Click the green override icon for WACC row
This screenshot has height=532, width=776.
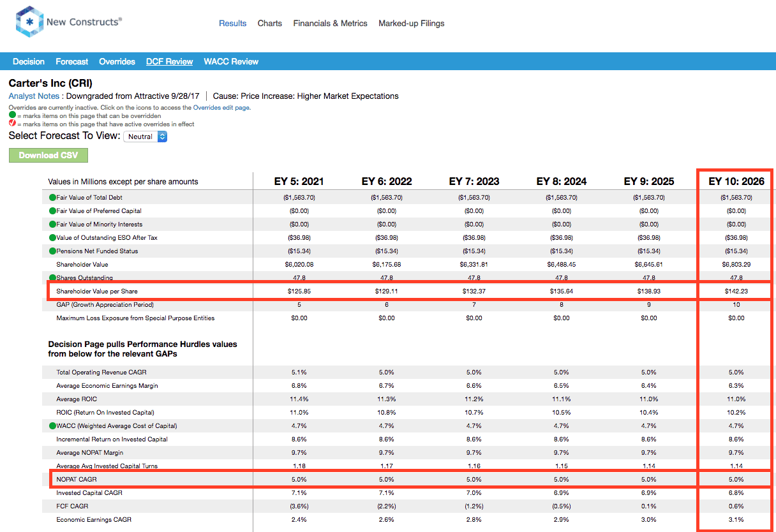[x=52, y=426]
